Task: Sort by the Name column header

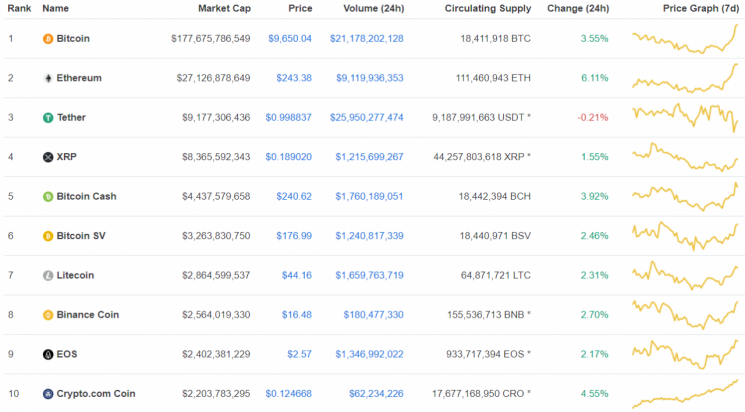Action: [56, 9]
